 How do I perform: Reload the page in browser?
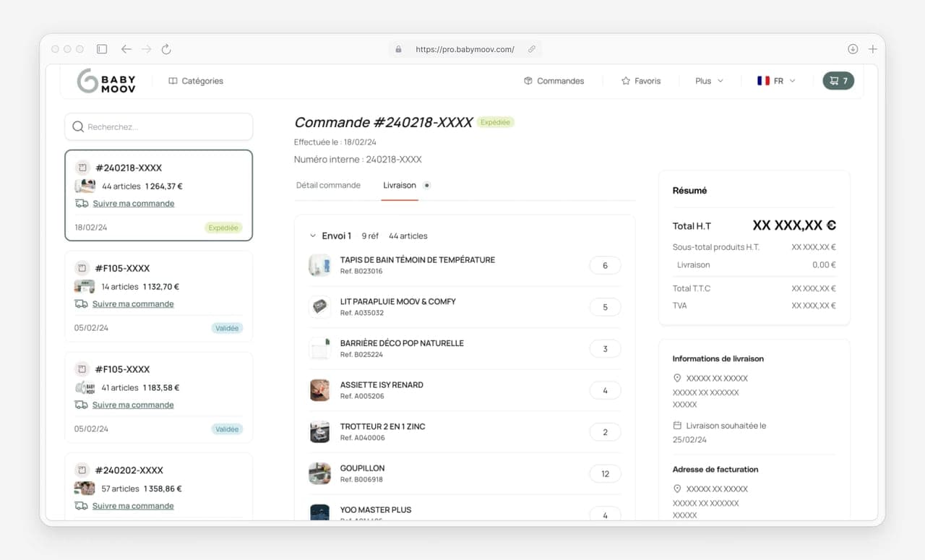(166, 49)
